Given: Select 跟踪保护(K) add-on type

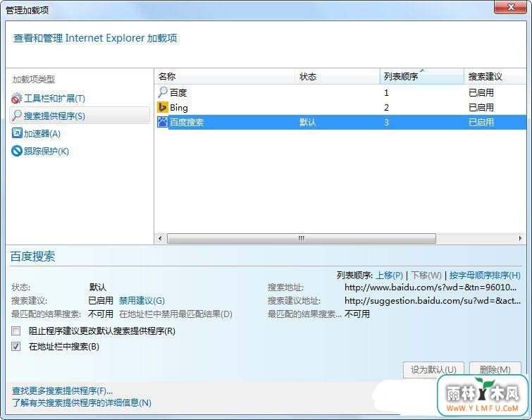Looking at the screenshot, I should point(46,151).
